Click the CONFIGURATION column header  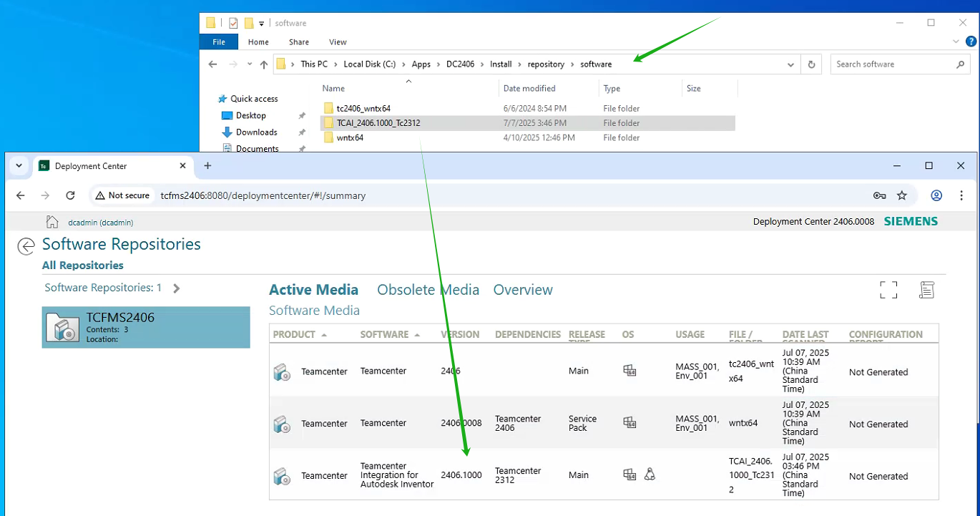886,334
